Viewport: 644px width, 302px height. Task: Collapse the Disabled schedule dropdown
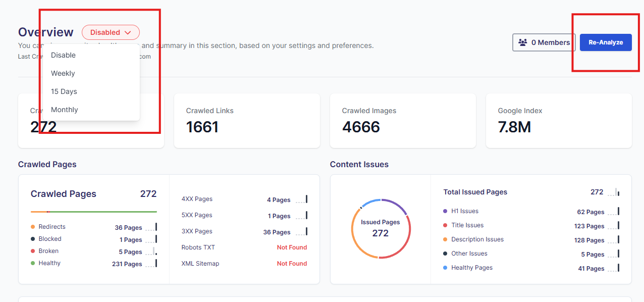tap(111, 32)
